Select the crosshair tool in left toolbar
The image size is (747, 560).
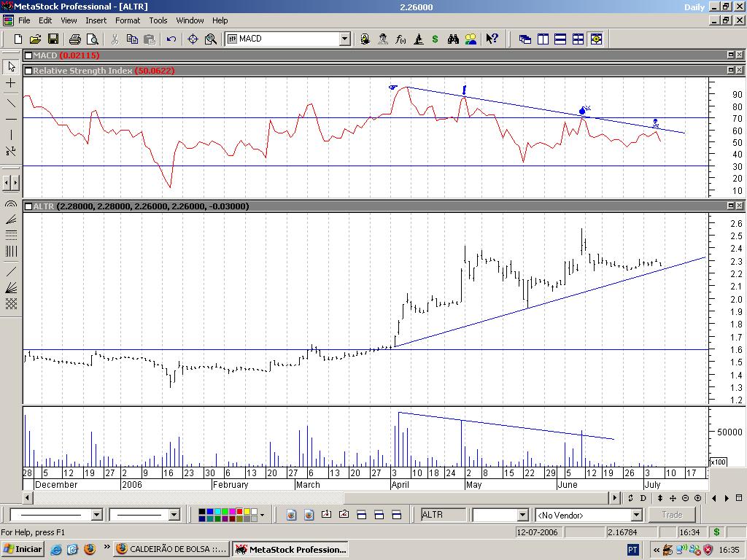[11, 83]
